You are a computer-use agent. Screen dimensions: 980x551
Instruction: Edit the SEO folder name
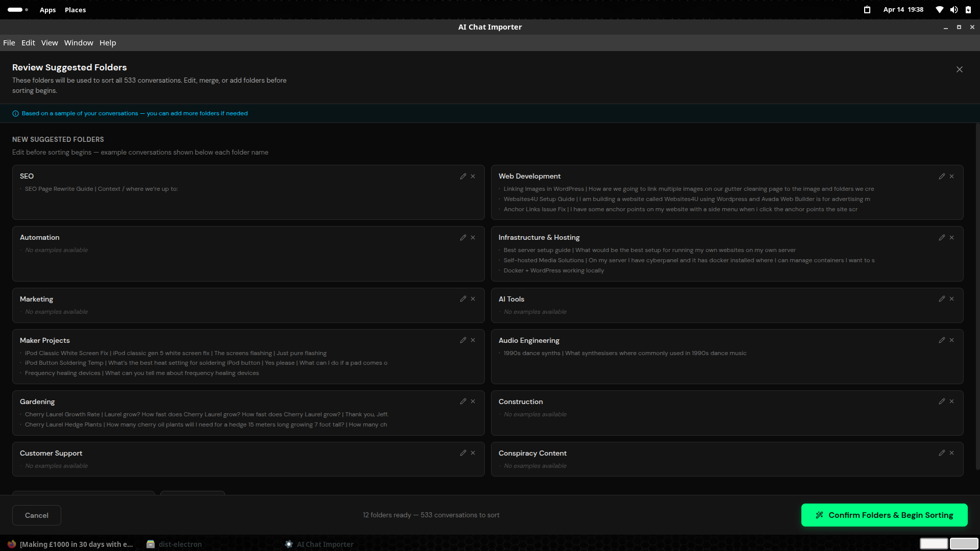pos(463,176)
